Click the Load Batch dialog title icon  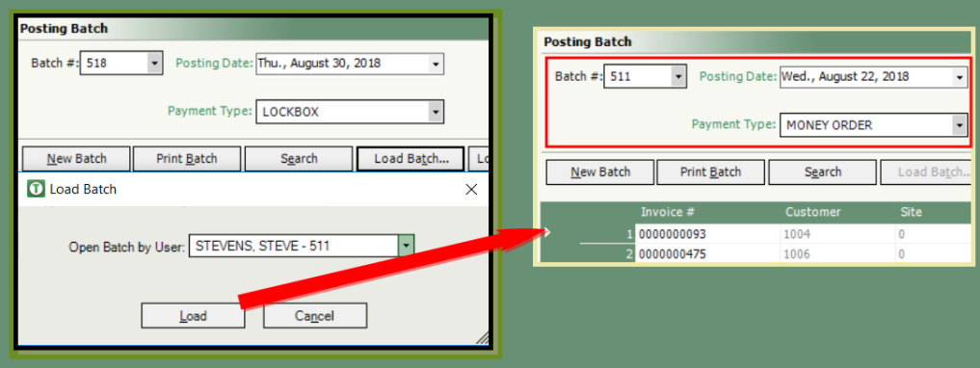pos(37,189)
